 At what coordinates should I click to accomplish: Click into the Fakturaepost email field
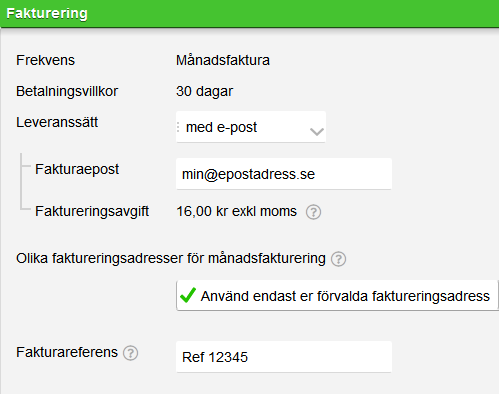284,174
